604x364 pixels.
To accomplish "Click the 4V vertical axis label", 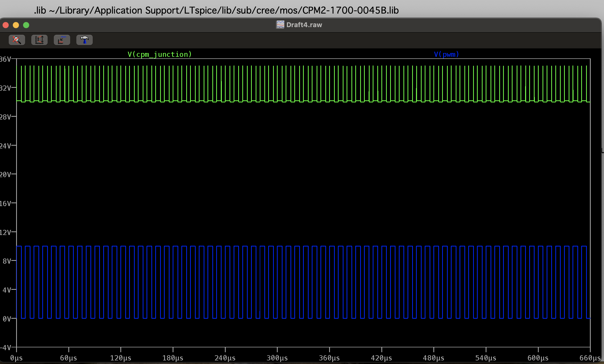I will (7, 290).
